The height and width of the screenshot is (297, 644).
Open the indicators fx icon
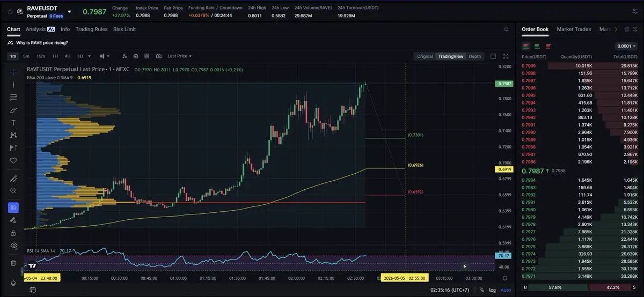tap(125, 56)
